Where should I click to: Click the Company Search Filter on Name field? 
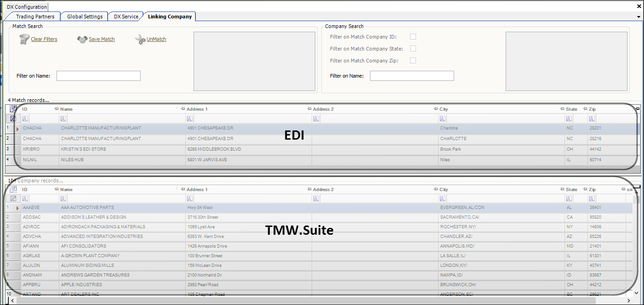tap(412, 76)
